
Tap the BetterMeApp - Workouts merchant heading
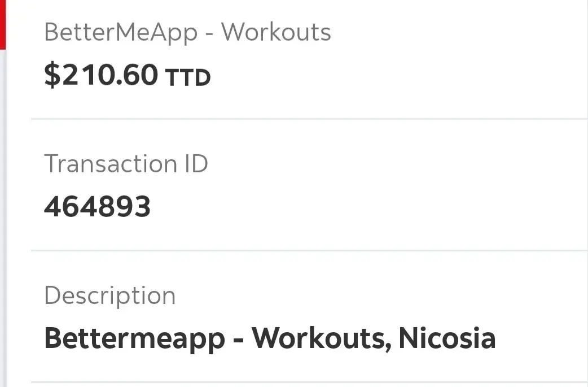click(187, 32)
